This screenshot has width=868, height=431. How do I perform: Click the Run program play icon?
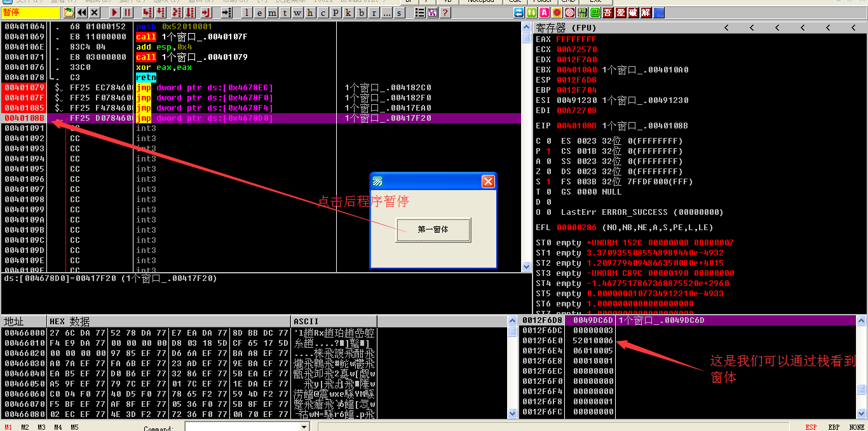[116, 13]
